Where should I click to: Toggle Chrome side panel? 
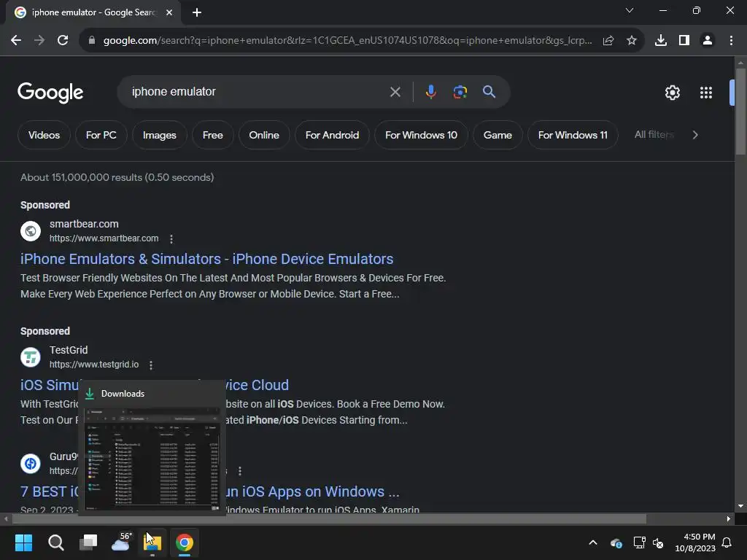(684, 41)
